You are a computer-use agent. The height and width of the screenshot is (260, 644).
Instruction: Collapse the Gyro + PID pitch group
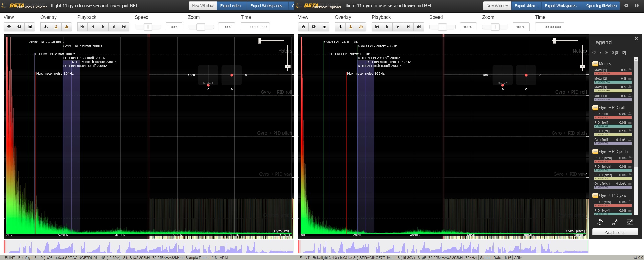(595, 152)
